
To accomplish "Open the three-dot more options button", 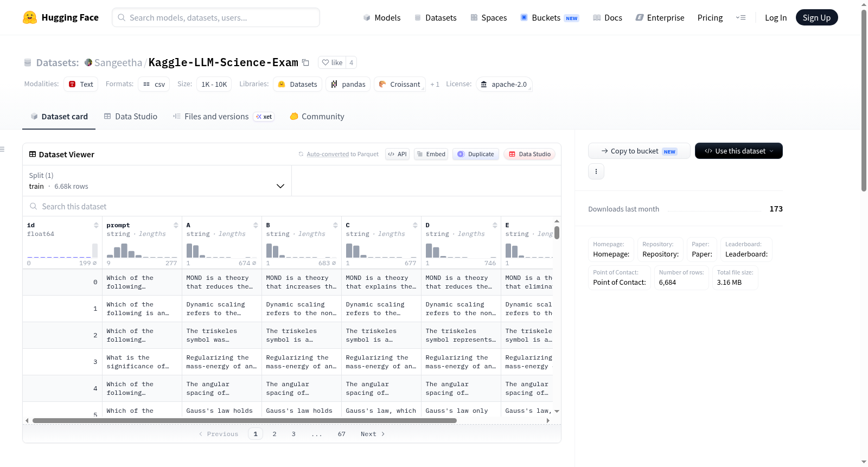I will click(596, 171).
